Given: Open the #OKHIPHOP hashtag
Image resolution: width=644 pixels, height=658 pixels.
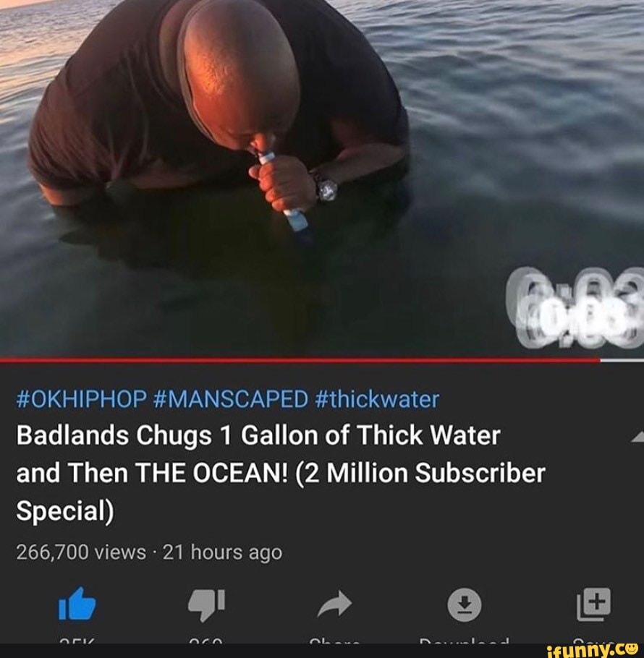Looking at the screenshot, I should (x=82, y=398).
